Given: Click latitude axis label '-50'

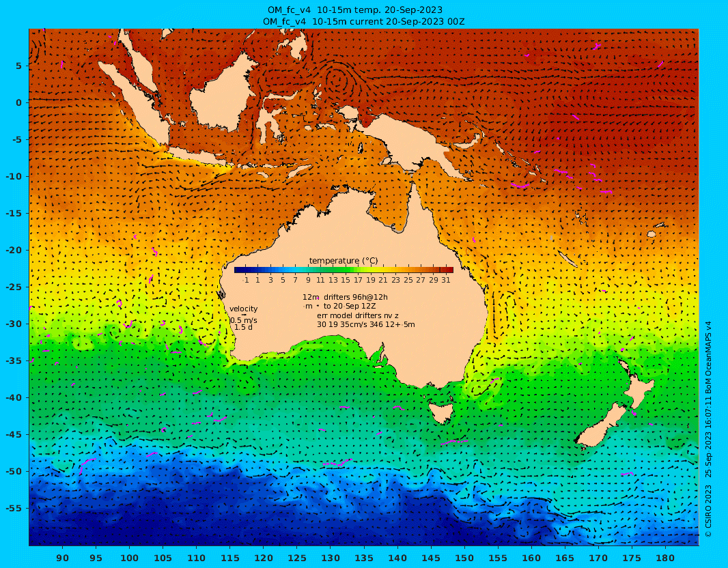Looking at the screenshot, I should coord(14,472).
